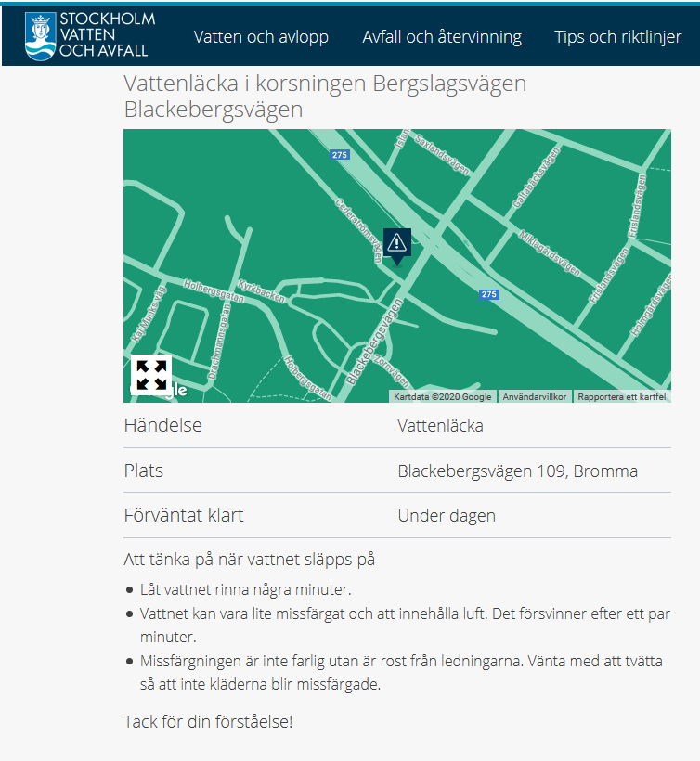This screenshot has height=761, width=700.
Task: Click the Kyrkbacken label on the map
Action: [262, 291]
